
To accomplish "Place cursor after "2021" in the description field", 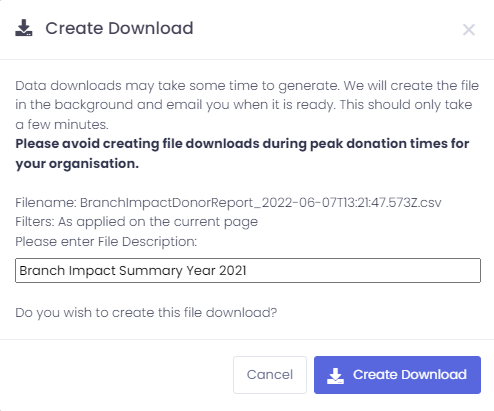I will pyautogui.click(x=247, y=270).
